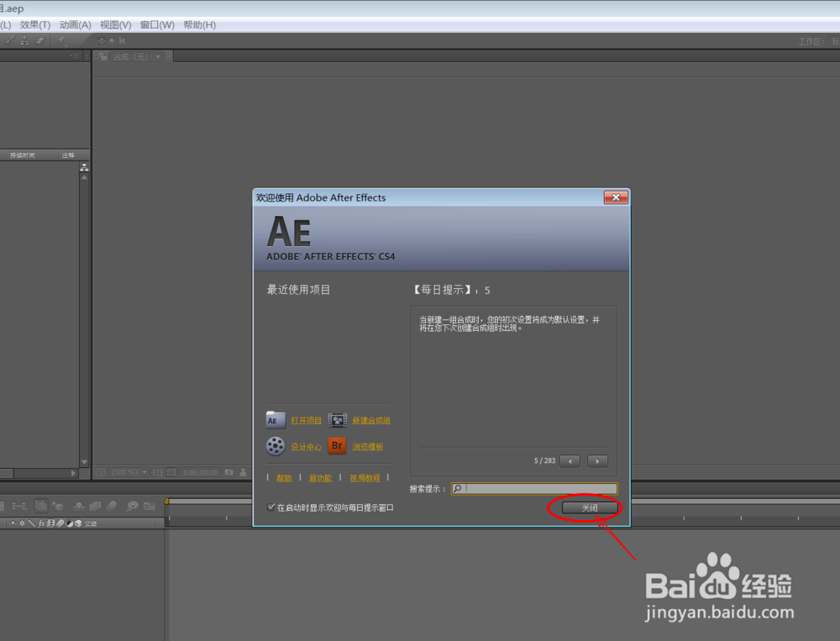Close the composition viewer tab

point(168,55)
